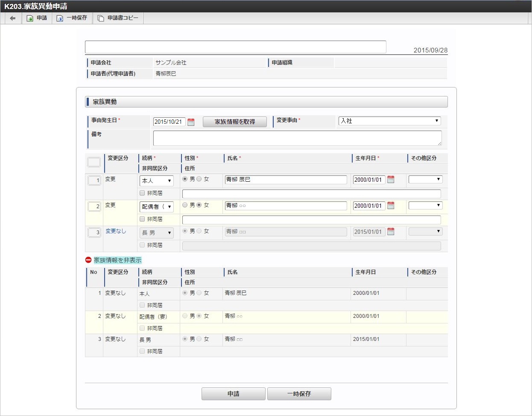Click into the 備考 remarks text area

click(297, 138)
